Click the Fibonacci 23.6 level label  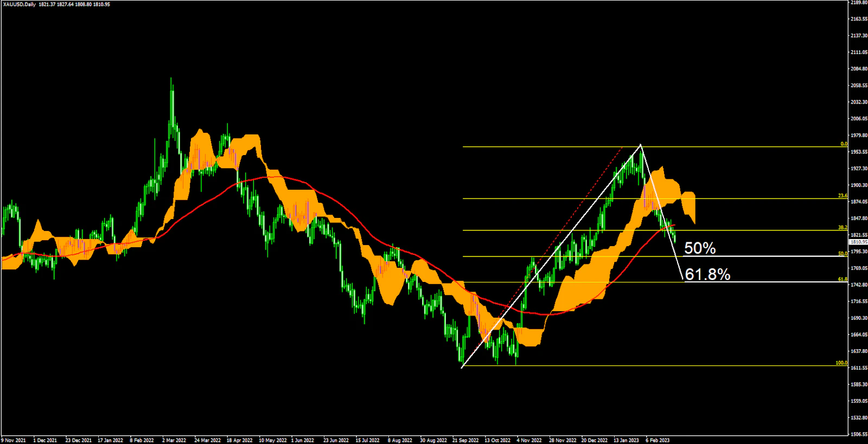[x=843, y=196]
